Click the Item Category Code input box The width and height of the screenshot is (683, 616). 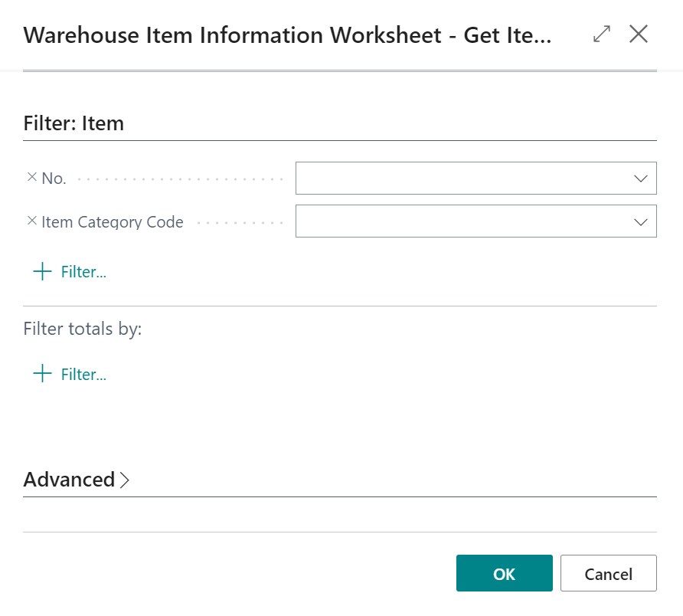click(459, 221)
